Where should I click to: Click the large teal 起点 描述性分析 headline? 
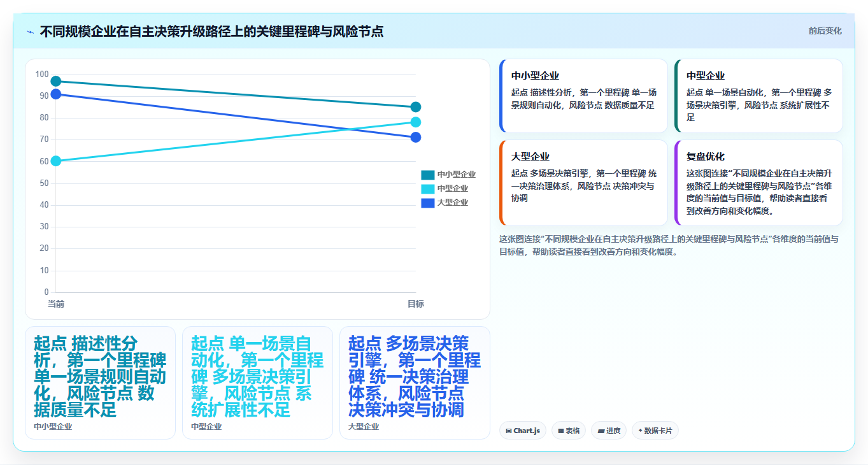(100, 376)
